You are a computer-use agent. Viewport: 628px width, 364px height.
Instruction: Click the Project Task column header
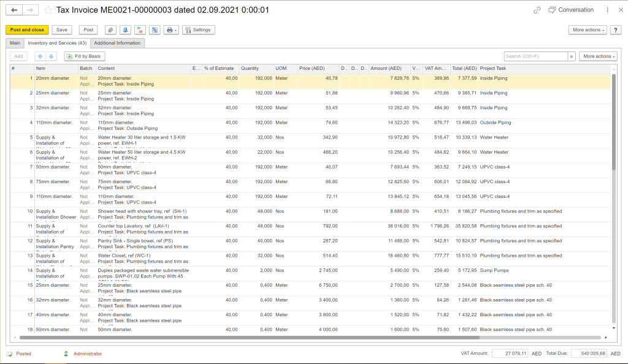[x=545, y=69]
